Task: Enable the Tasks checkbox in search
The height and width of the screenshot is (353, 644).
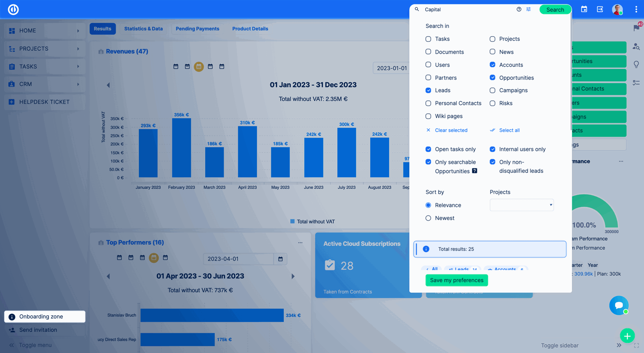Action: pyautogui.click(x=428, y=39)
